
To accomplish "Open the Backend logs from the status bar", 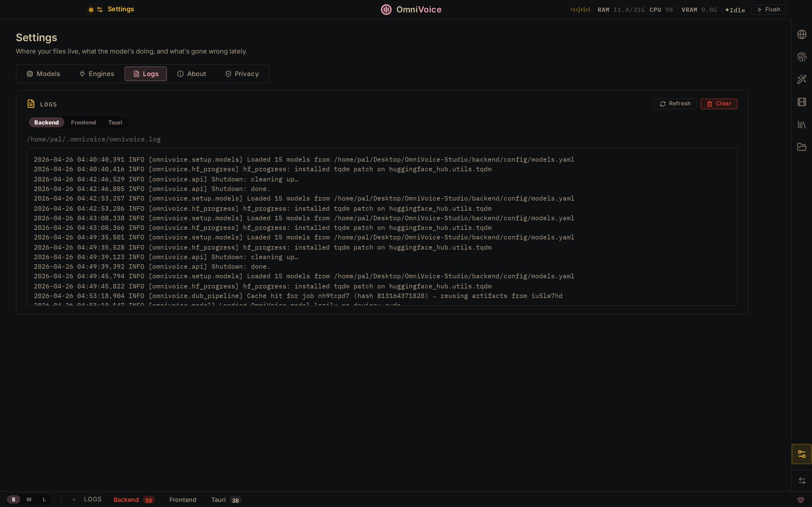I will (126, 499).
